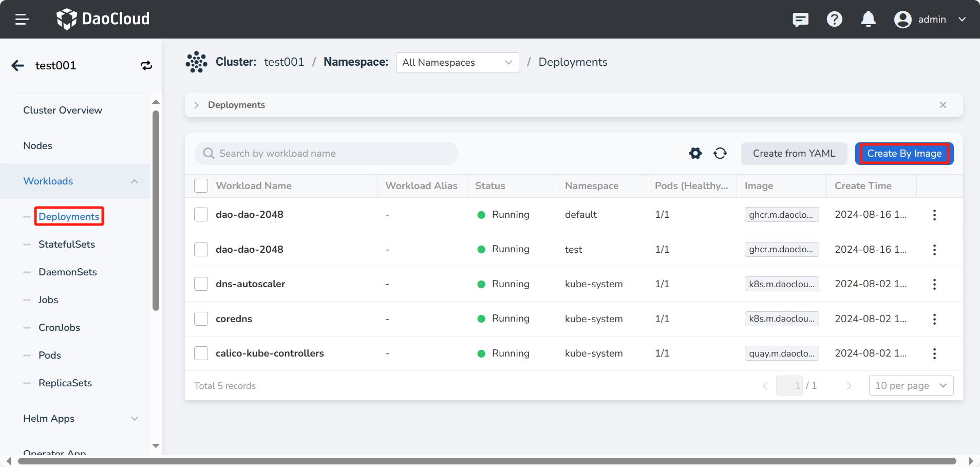Screen dimensions: 980x467
Task: Open StatefulSets in the sidebar
Action: pos(67,245)
